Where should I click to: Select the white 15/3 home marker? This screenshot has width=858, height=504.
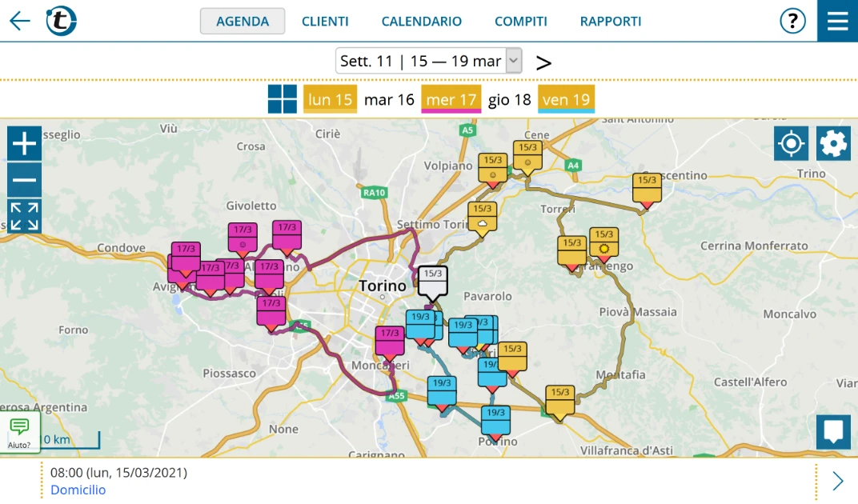pos(432,282)
